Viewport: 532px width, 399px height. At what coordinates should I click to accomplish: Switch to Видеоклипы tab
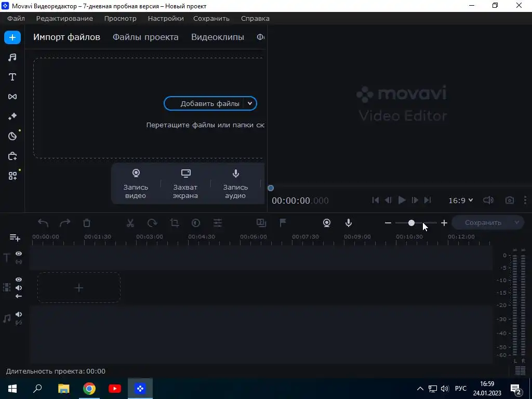[x=218, y=37]
